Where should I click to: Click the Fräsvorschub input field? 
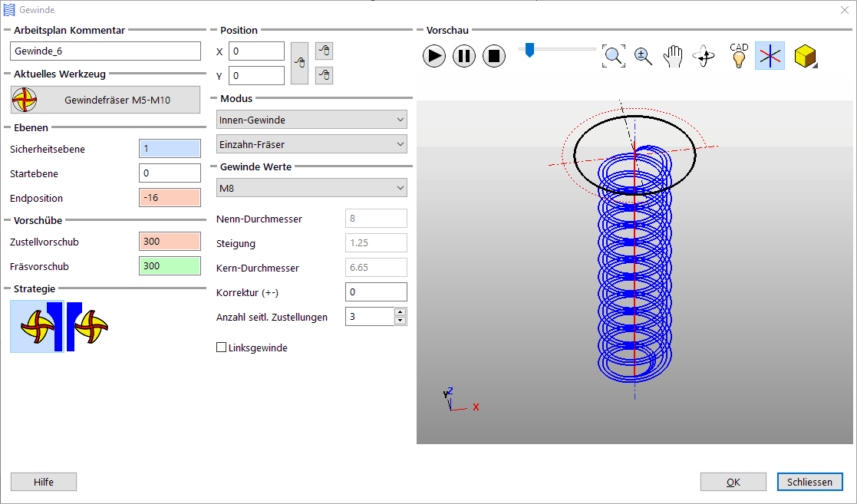170,265
